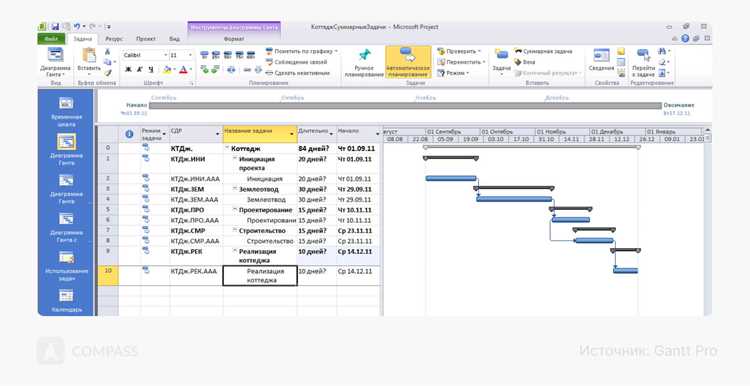Toggle Соблюдение связей option
The image size is (750, 386).
tap(297, 62)
